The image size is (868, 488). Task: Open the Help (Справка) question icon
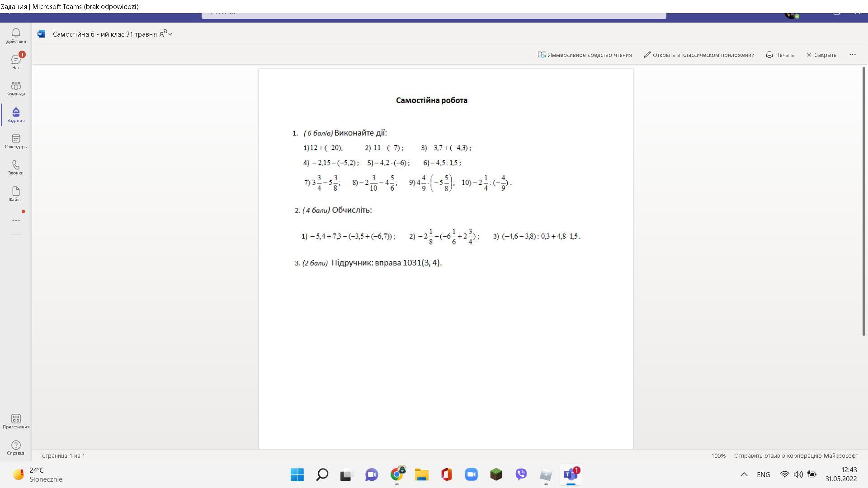(16, 447)
